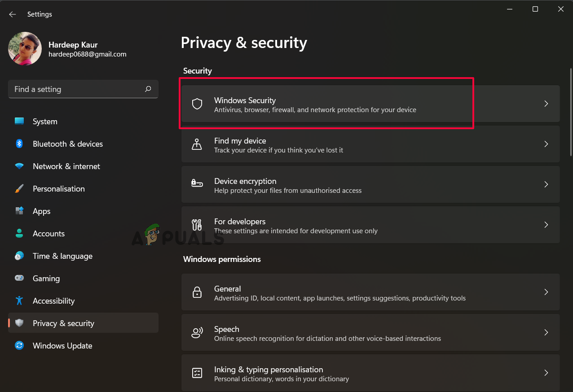Click the General padlock icon

(197, 292)
